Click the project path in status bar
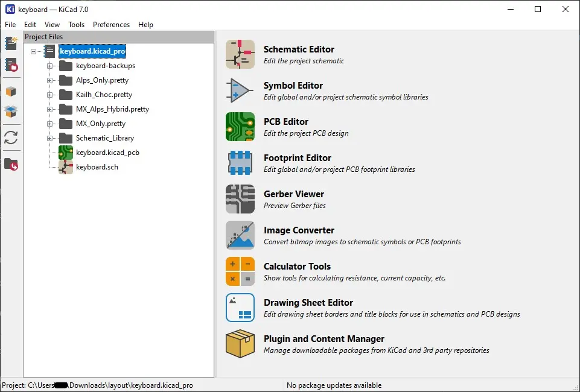This screenshot has height=392, width=580. 98,385
